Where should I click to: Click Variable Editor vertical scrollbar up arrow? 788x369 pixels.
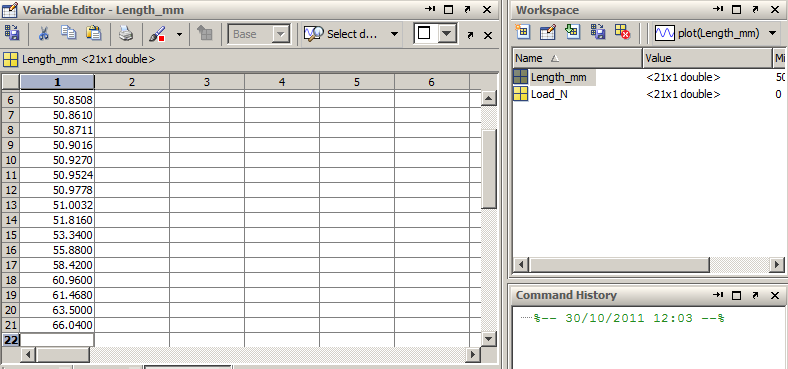click(488, 98)
